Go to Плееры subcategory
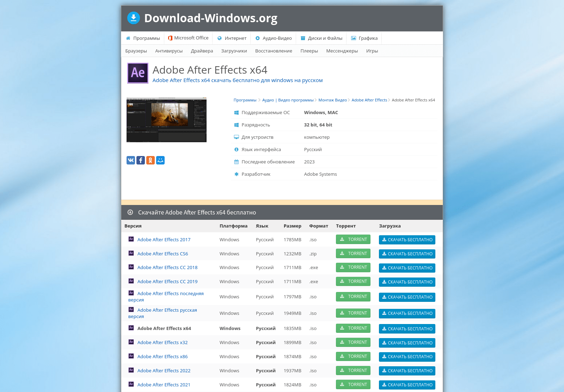 tap(309, 51)
